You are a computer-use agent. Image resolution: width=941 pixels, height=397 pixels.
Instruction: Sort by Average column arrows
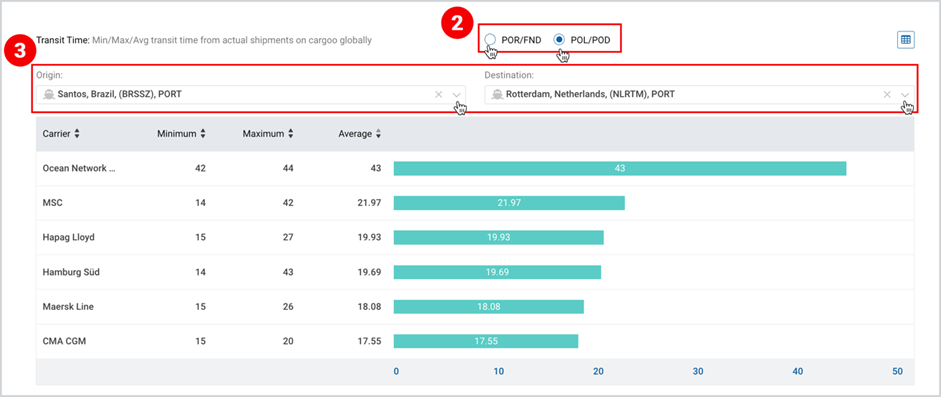pos(378,134)
